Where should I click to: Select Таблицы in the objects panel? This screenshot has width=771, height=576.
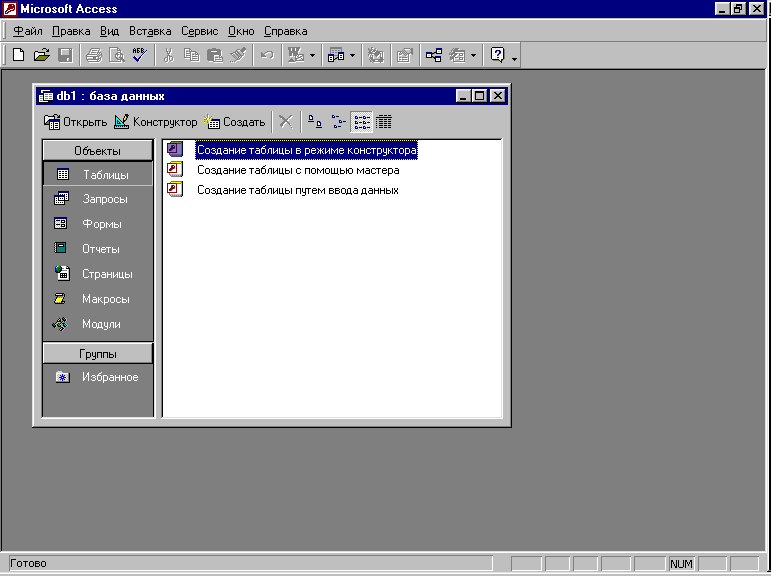(x=98, y=175)
